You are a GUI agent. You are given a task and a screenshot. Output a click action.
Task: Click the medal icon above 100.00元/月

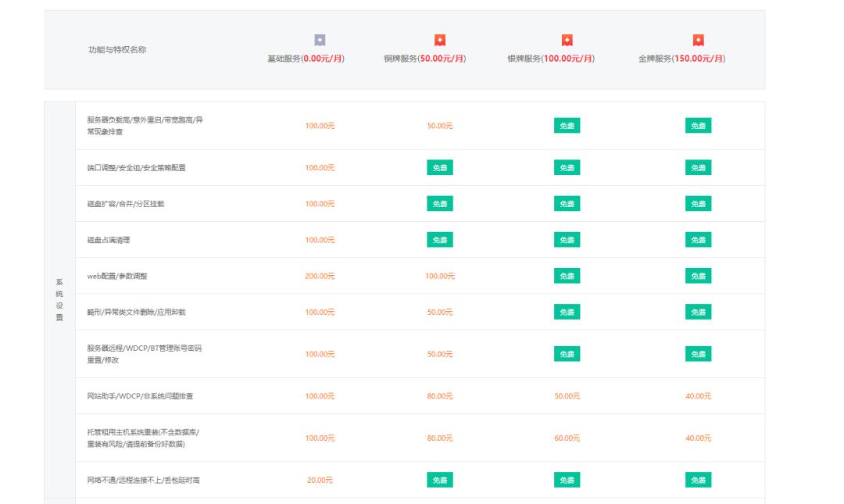tap(569, 37)
